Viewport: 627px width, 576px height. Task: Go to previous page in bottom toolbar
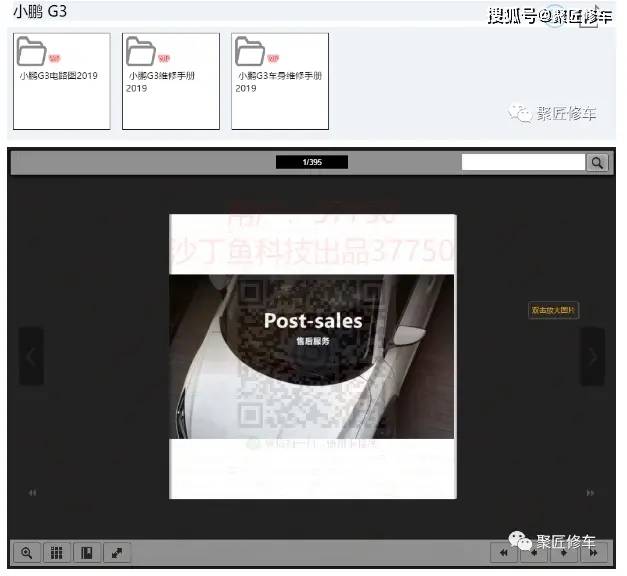(533, 553)
